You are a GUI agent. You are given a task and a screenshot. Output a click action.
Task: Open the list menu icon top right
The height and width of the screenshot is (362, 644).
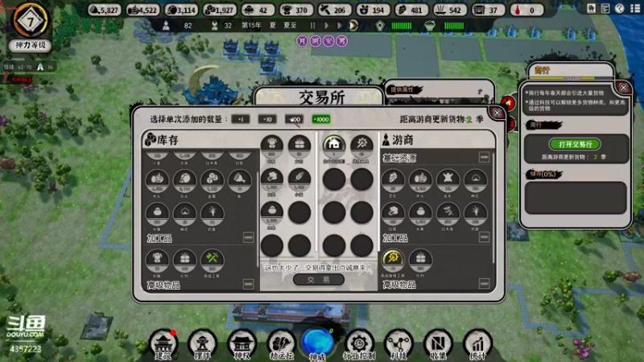tap(635, 9)
